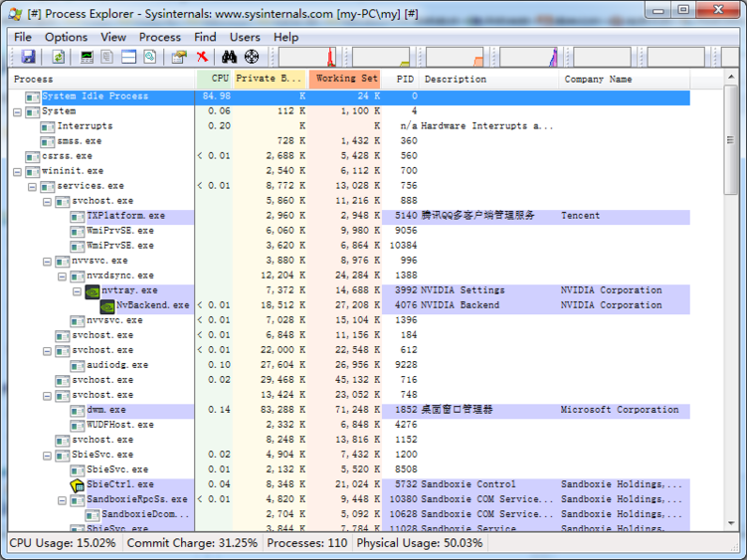Viewport: 747px width, 560px height.
Task: Collapse the wininit.exe tree node
Action: (18, 172)
